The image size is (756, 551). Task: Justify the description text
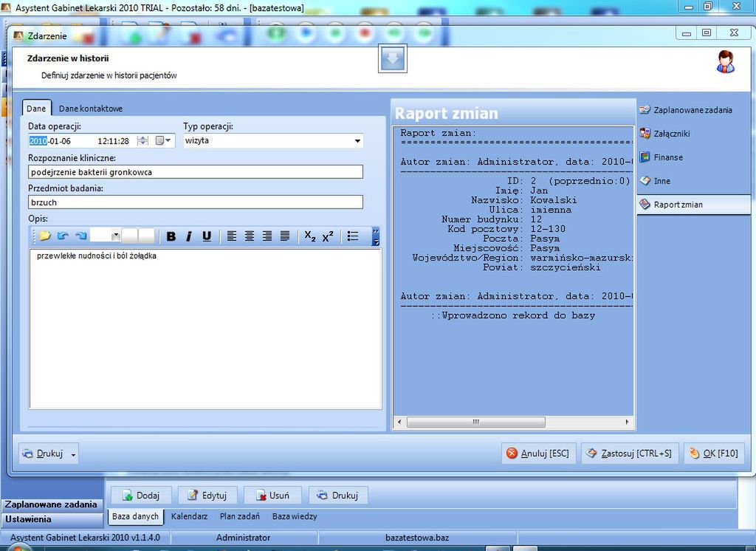tap(285, 236)
